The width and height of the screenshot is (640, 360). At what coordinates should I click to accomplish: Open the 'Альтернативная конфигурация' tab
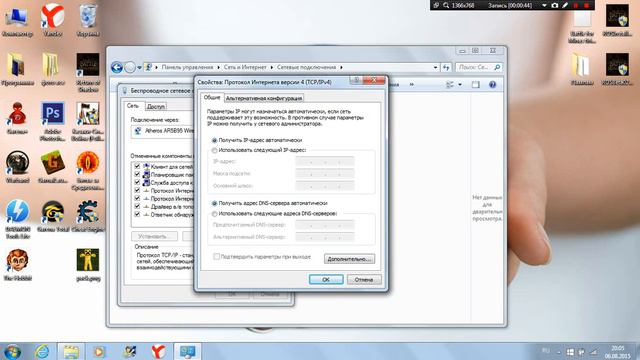point(264,98)
